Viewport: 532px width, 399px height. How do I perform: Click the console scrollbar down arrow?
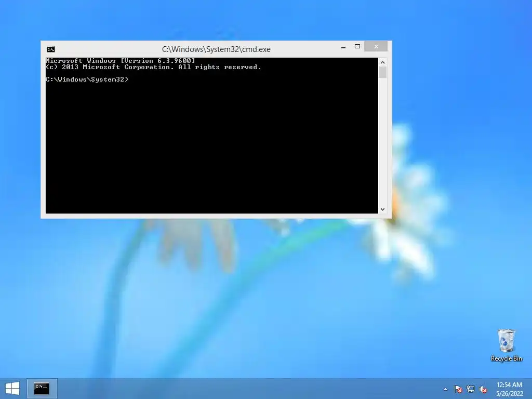pyautogui.click(x=383, y=209)
